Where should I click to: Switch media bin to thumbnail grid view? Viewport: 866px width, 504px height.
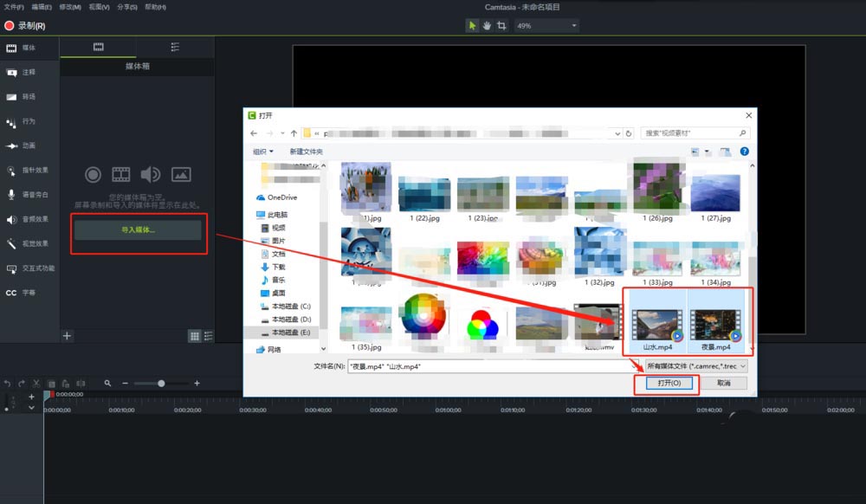pos(194,336)
